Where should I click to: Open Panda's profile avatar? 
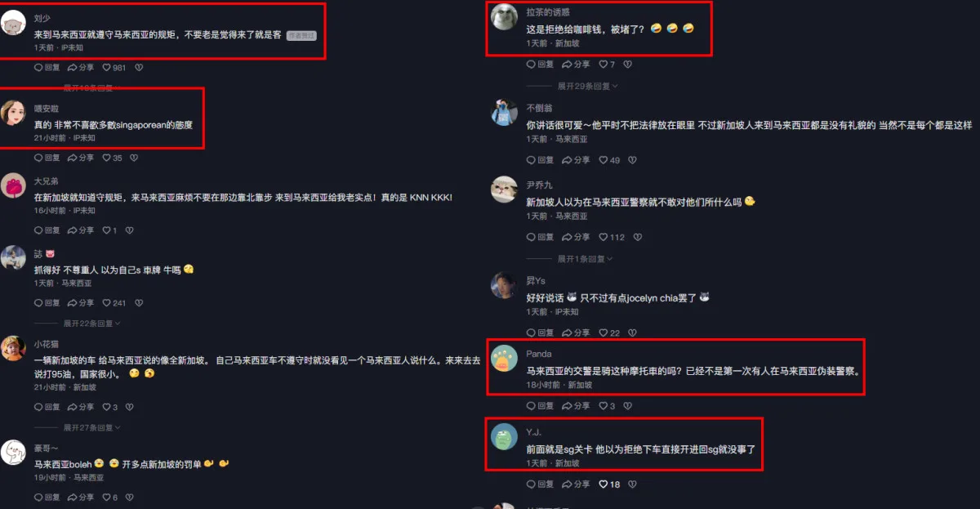505,358
